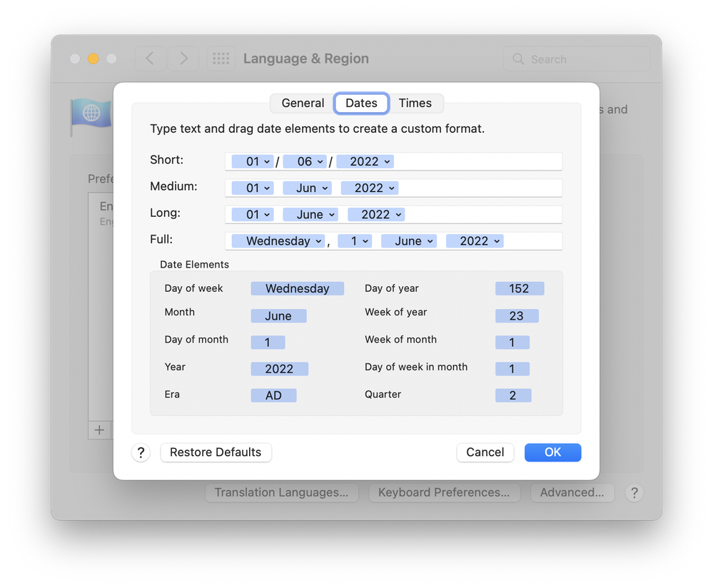Click the forward navigation arrow
This screenshot has height=588, width=713.
click(x=183, y=59)
